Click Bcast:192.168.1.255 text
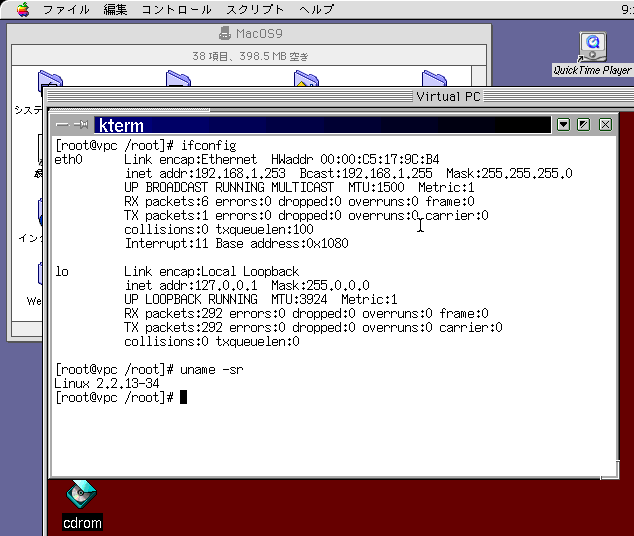Screen dimensions: 634x536 pyautogui.click(x=366, y=173)
